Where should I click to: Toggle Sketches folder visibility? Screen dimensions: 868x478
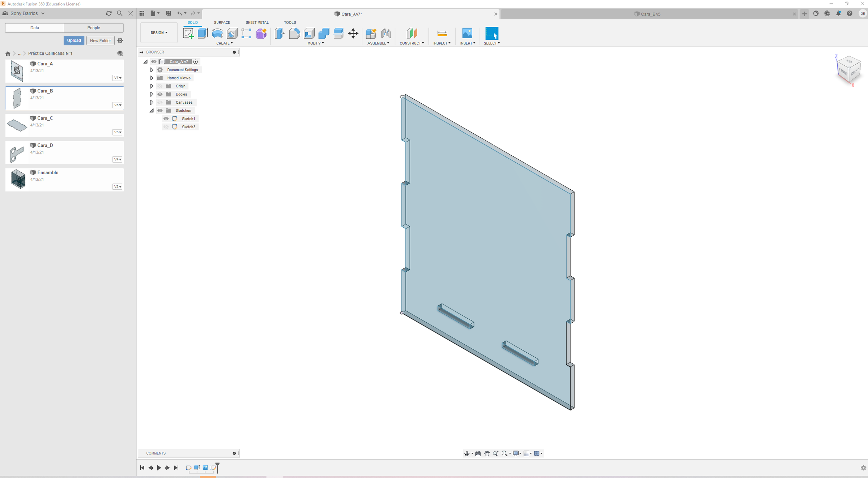(160, 111)
